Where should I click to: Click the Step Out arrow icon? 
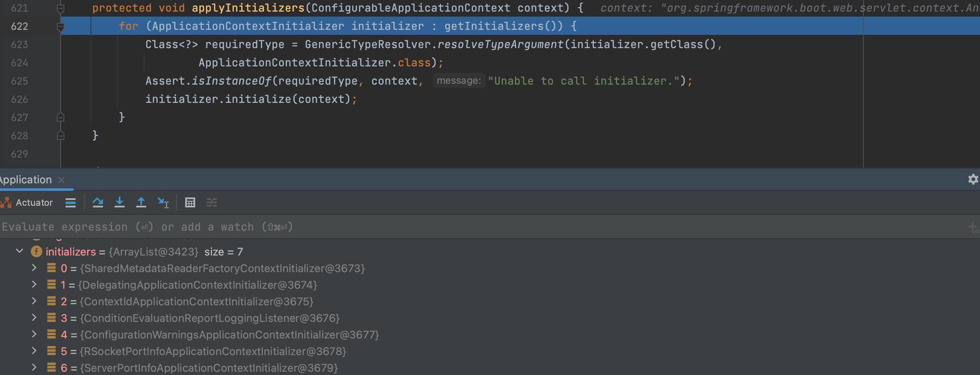coord(141,202)
